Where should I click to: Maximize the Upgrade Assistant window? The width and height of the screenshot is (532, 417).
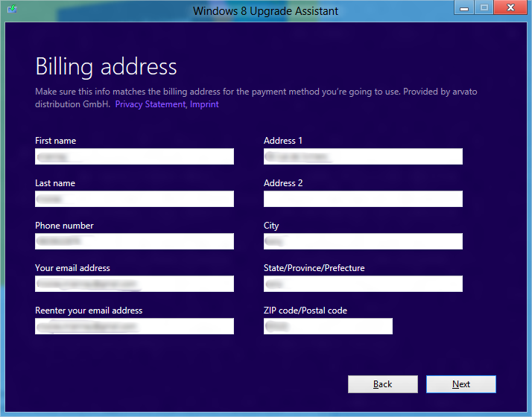tap(484, 8)
